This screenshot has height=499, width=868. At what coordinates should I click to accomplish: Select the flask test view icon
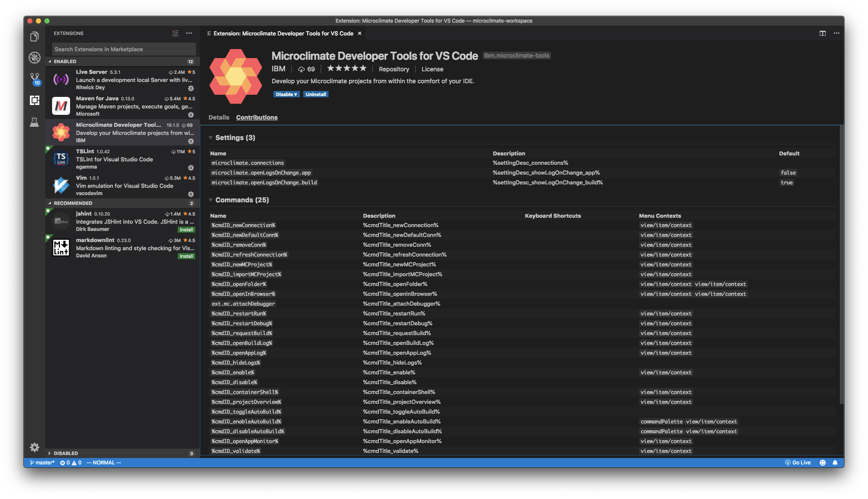tap(34, 122)
